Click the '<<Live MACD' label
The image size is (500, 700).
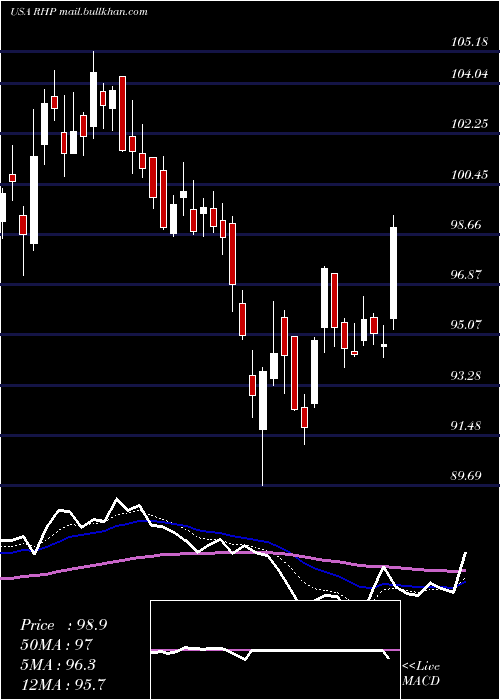421,674
